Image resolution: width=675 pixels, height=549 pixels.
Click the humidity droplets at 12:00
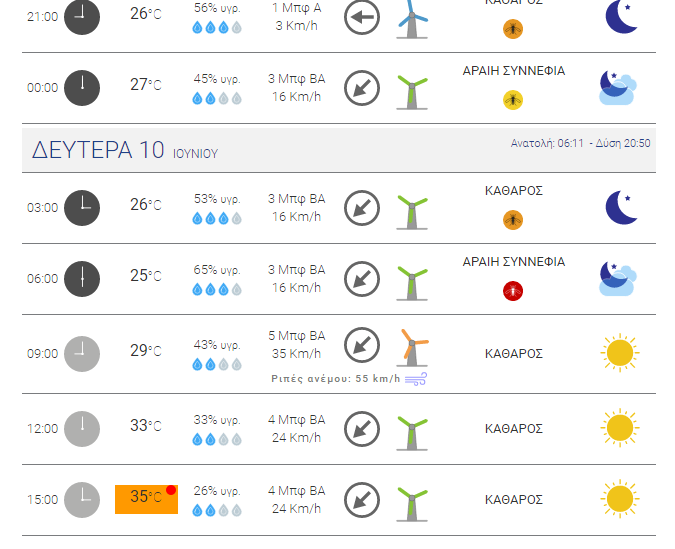tap(217, 440)
